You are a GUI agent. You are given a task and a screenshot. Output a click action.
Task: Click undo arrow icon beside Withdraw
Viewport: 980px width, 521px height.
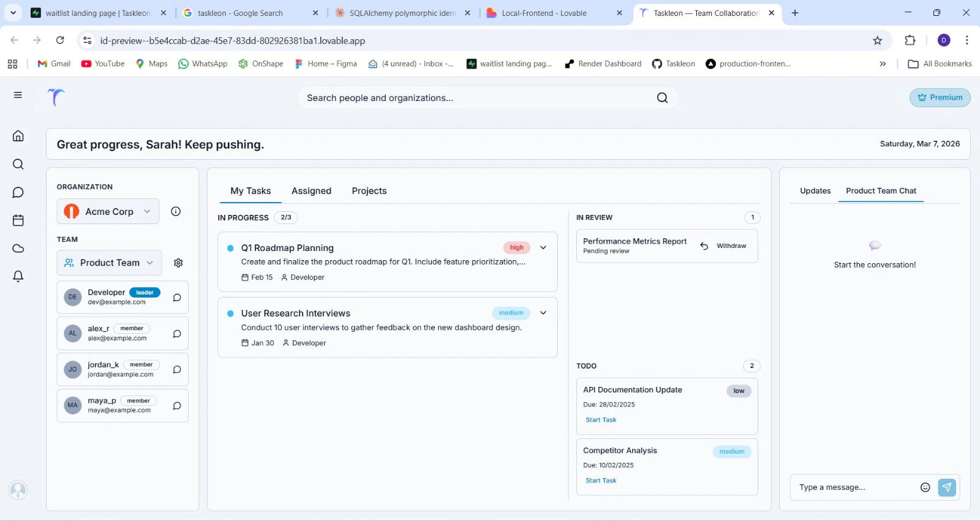(x=704, y=246)
